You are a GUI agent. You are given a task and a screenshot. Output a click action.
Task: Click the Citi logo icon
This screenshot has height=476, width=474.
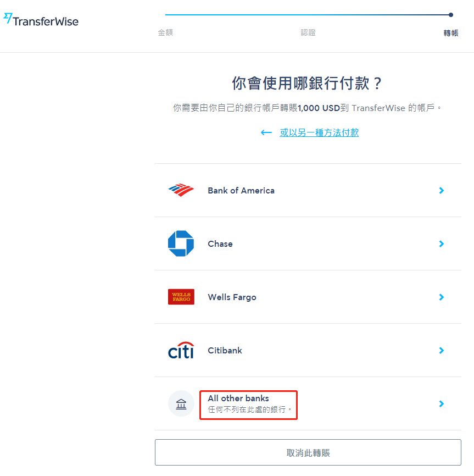click(x=181, y=350)
